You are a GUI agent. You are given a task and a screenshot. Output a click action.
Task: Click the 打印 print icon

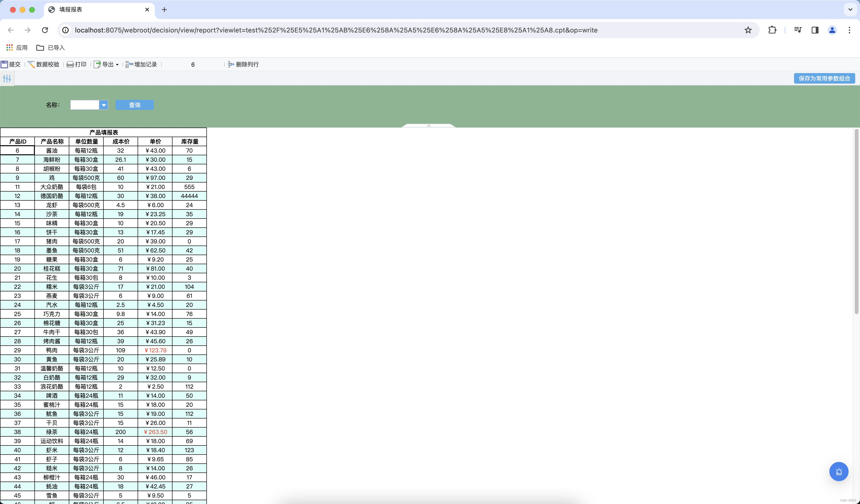[70, 64]
